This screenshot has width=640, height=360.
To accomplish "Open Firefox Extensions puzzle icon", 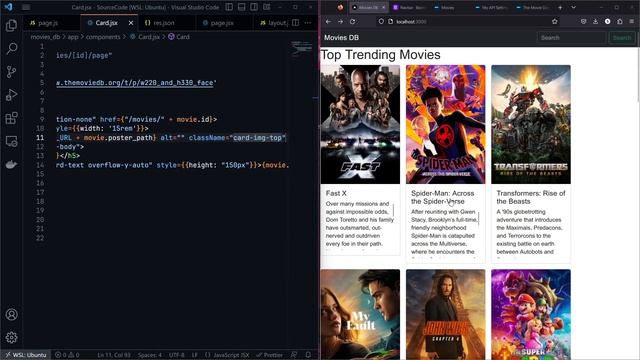I will tap(620, 22).
